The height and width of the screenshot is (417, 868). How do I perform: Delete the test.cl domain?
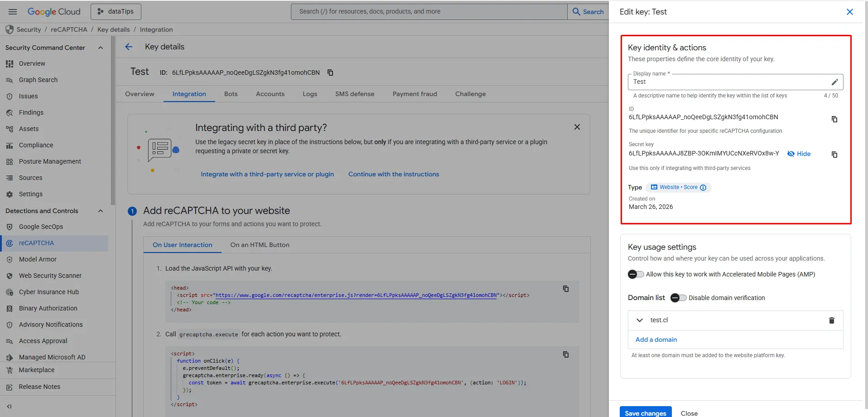[831, 320]
